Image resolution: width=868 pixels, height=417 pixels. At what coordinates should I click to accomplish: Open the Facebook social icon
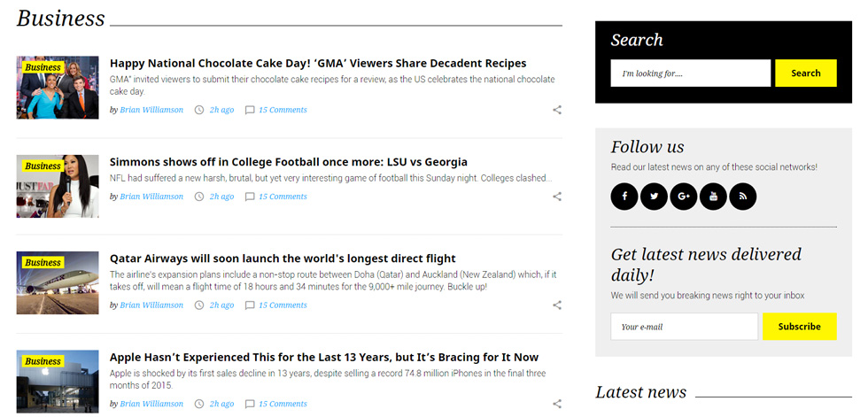(x=624, y=197)
